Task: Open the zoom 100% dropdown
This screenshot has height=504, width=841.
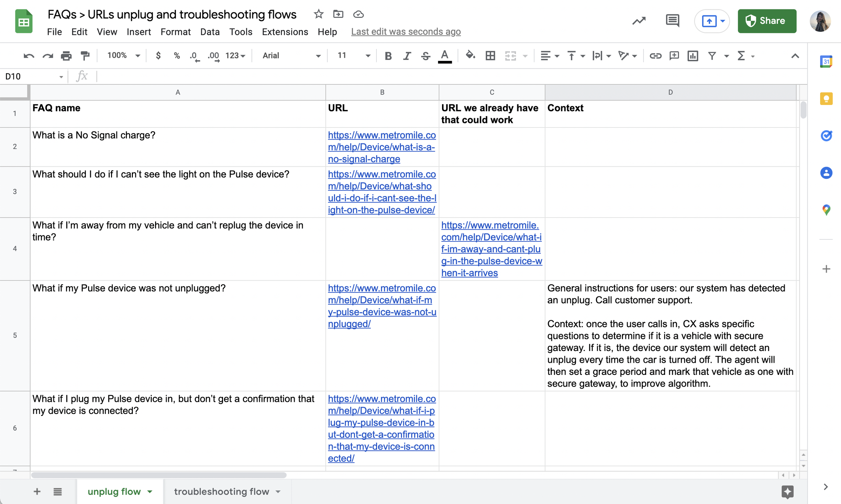Action: (x=124, y=56)
